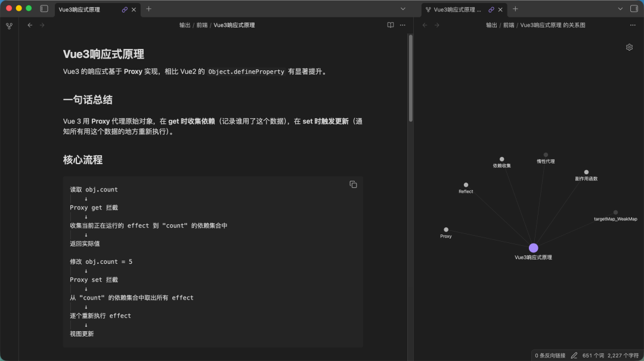Viewport: 644px width, 361px height.
Task: Expand the tab list dropdown in the left pane
Action: (403, 9)
